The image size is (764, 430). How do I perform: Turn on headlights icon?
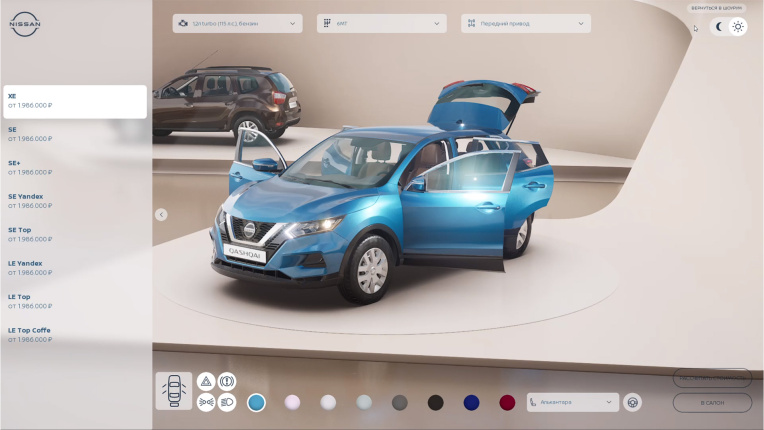point(227,402)
